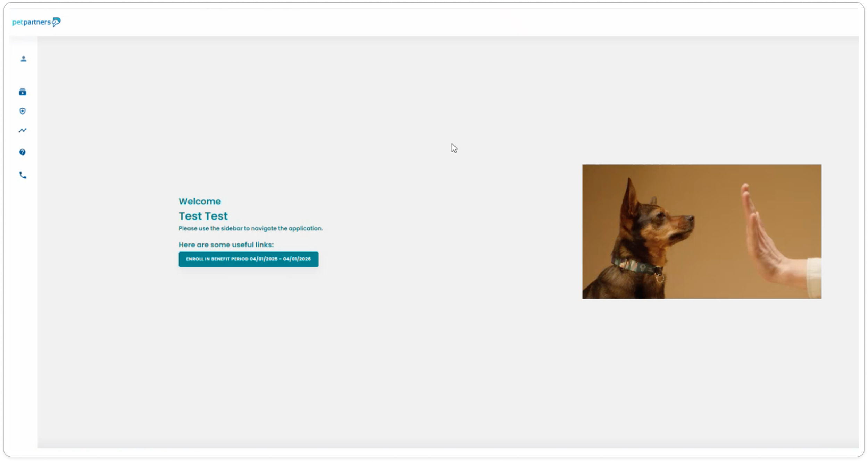
Task: Click the Test Test user name
Action: [x=203, y=216]
